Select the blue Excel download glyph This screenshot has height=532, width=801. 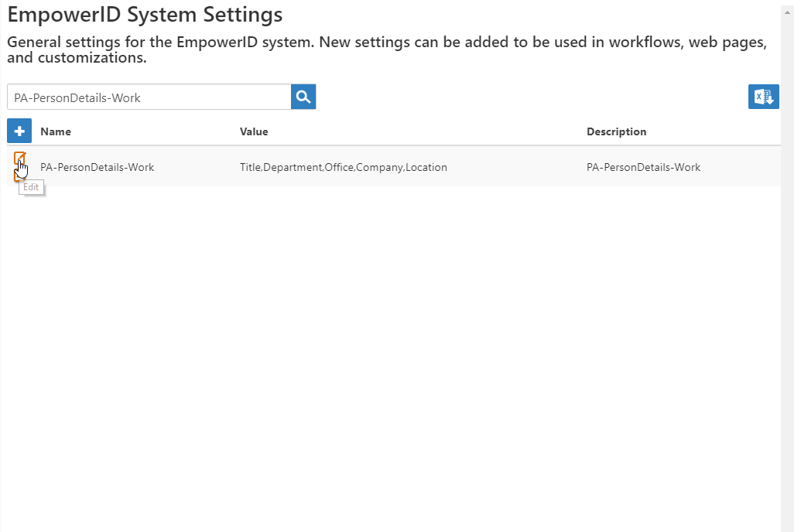tap(763, 97)
